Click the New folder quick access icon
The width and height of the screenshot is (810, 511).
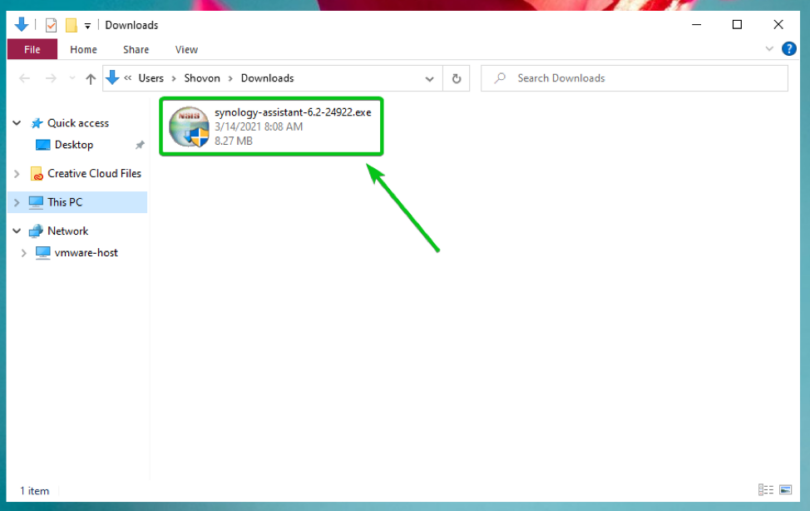(71, 25)
